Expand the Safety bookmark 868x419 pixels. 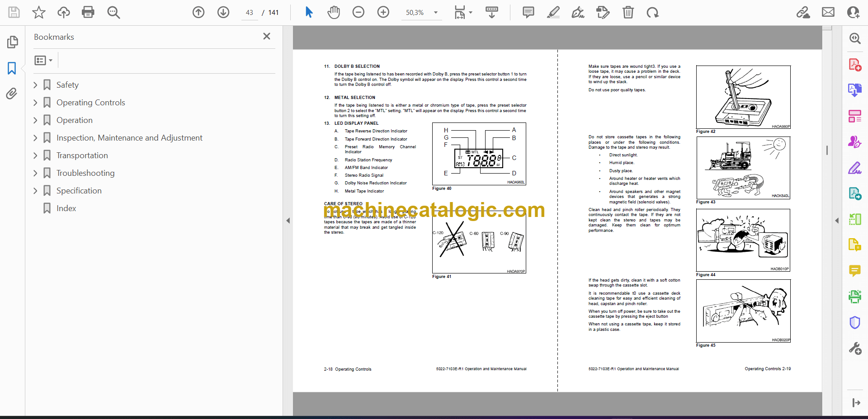[x=35, y=85]
